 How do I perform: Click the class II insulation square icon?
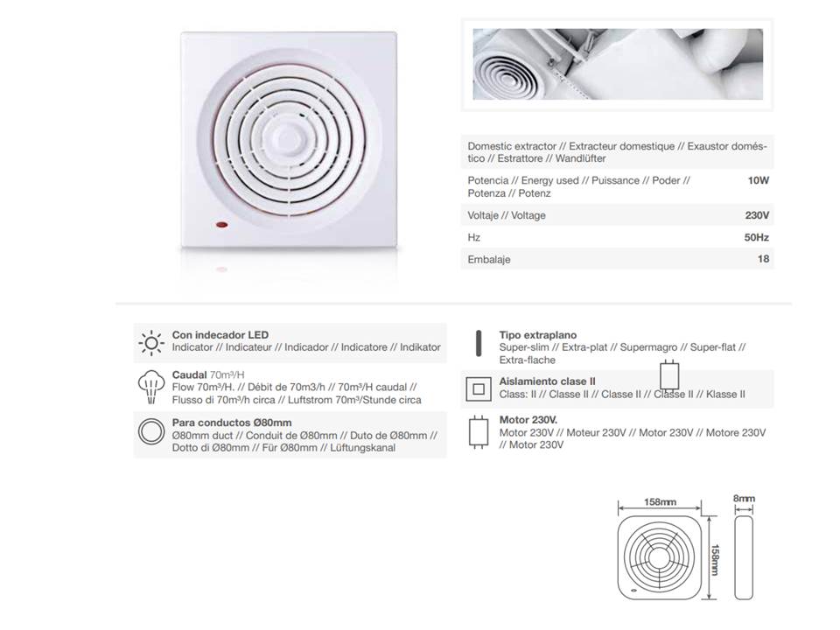pos(479,389)
